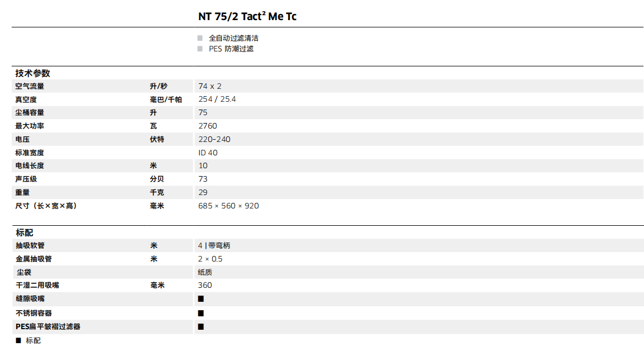Click the 声压级 row label
The image size is (644, 356).
(26, 179)
